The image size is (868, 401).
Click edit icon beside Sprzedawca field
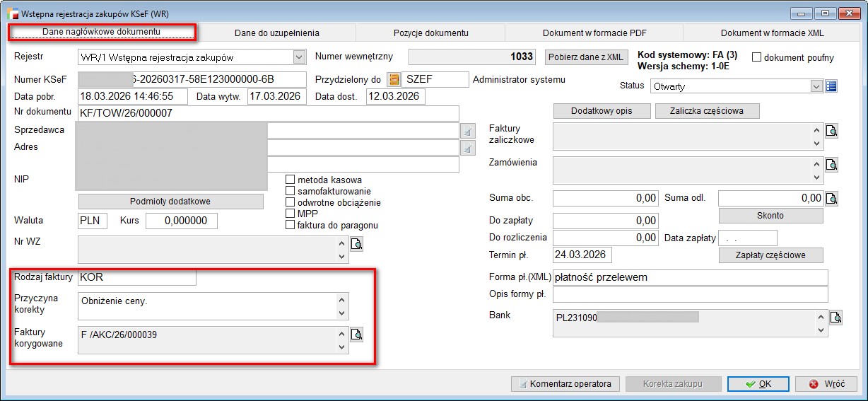click(x=467, y=131)
